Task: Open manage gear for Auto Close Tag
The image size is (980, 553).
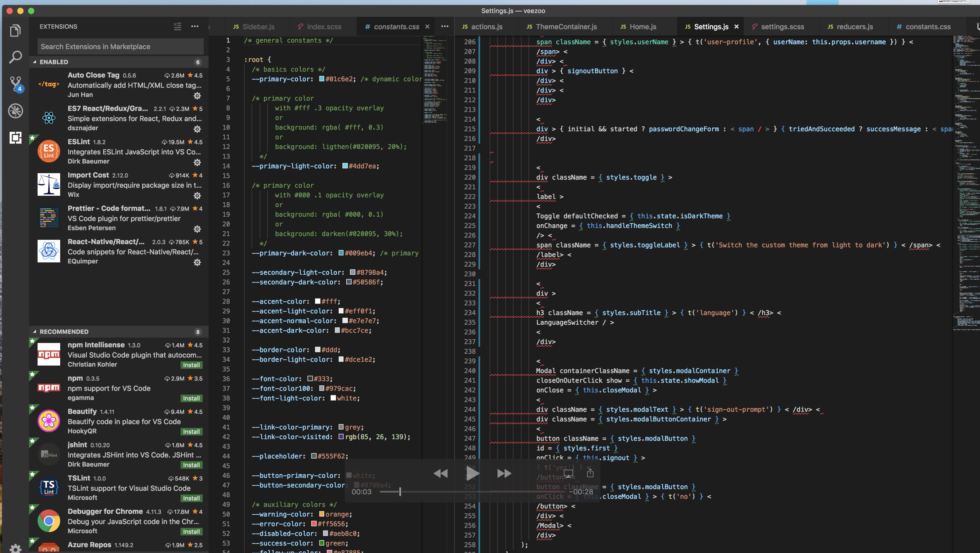Action: coord(197,96)
